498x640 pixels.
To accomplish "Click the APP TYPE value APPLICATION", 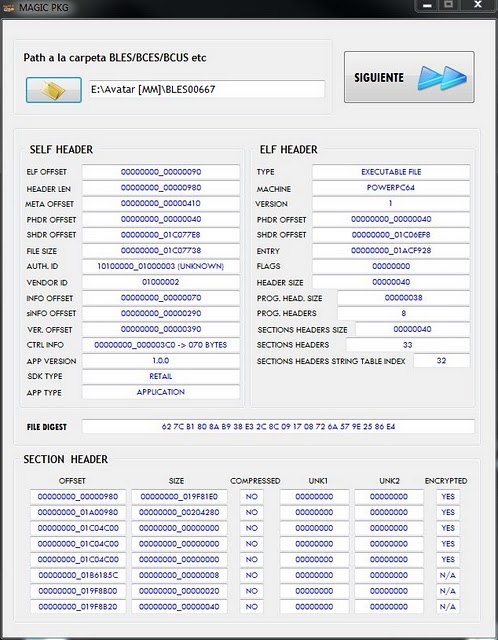I will (161, 392).
